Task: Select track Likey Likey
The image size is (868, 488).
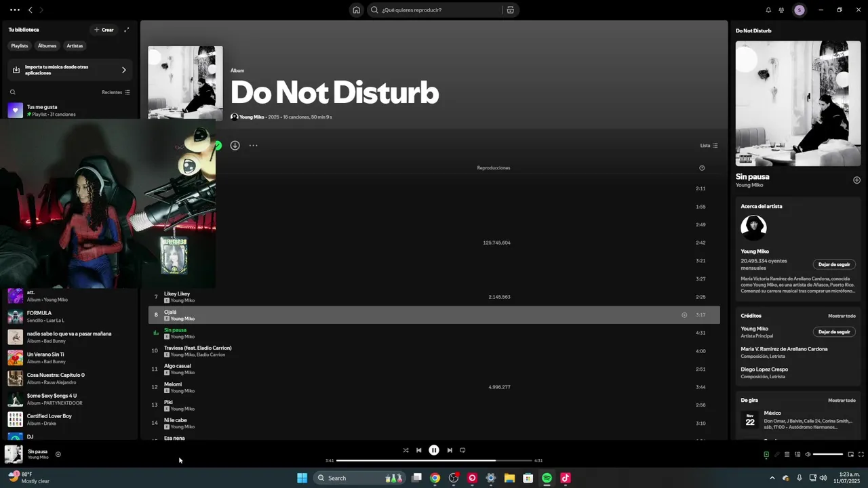Action: click(434, 297)
